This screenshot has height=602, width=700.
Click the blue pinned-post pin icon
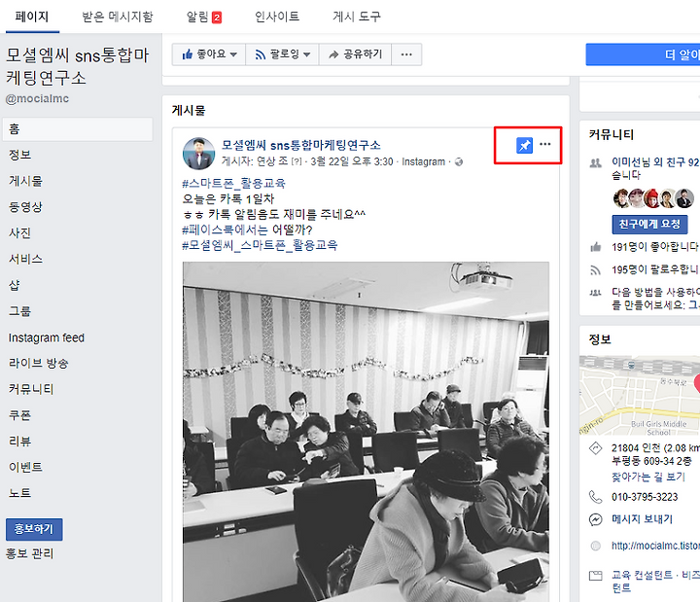(524, 145)
